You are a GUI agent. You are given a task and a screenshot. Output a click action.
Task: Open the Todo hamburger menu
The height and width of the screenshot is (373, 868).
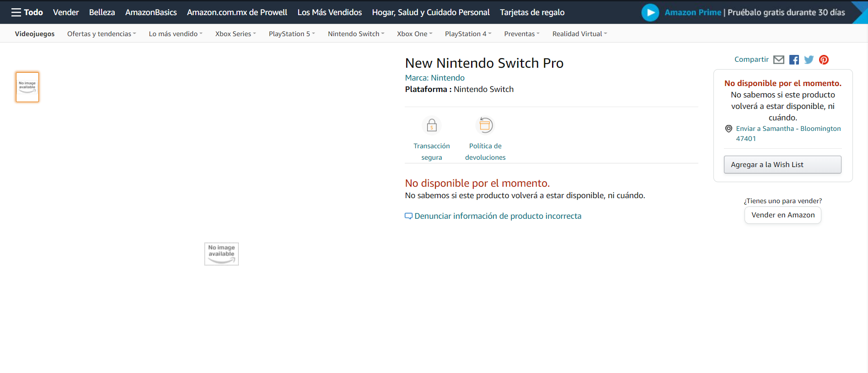[27, 12]
